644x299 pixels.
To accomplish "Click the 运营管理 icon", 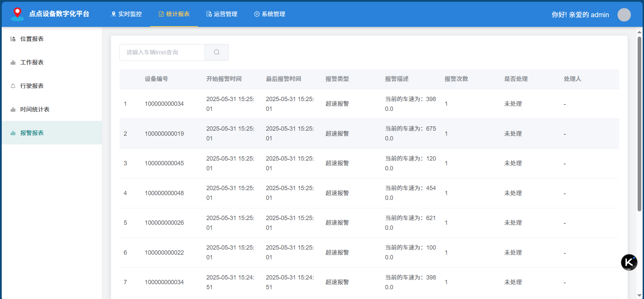I will 209,14.
